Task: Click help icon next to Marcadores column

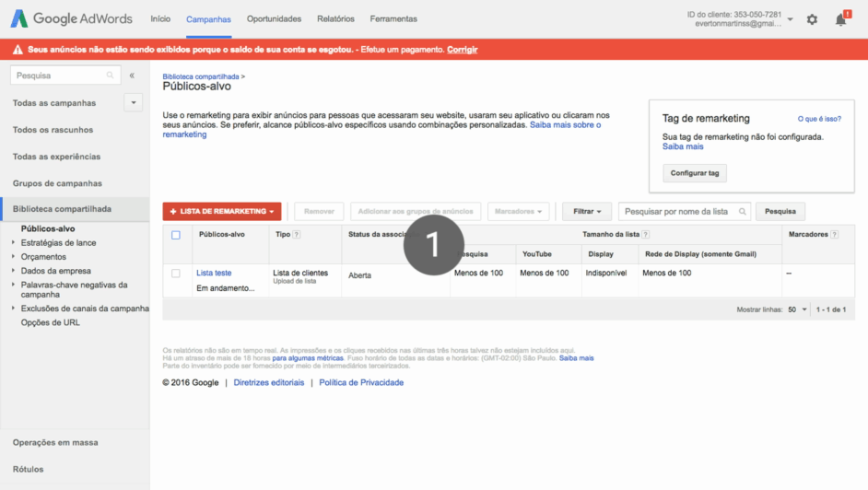Action: pyautogui.click(x=835, y=235)
